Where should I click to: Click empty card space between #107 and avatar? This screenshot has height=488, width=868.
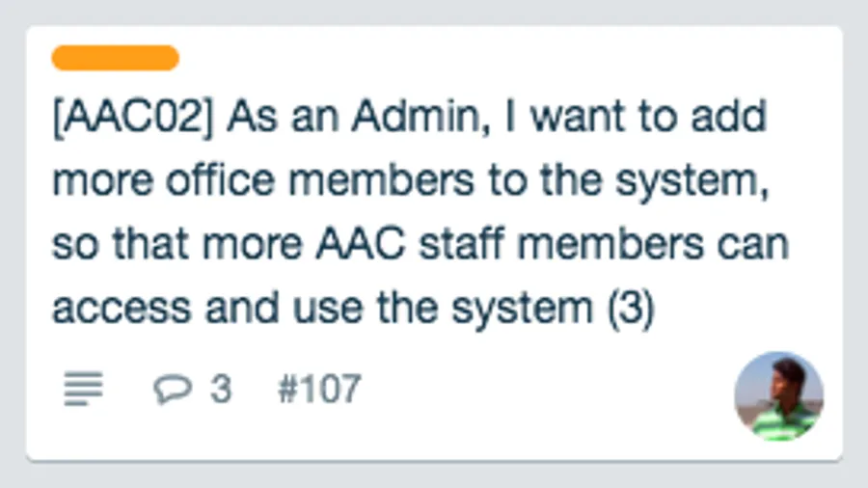(540, 390)
